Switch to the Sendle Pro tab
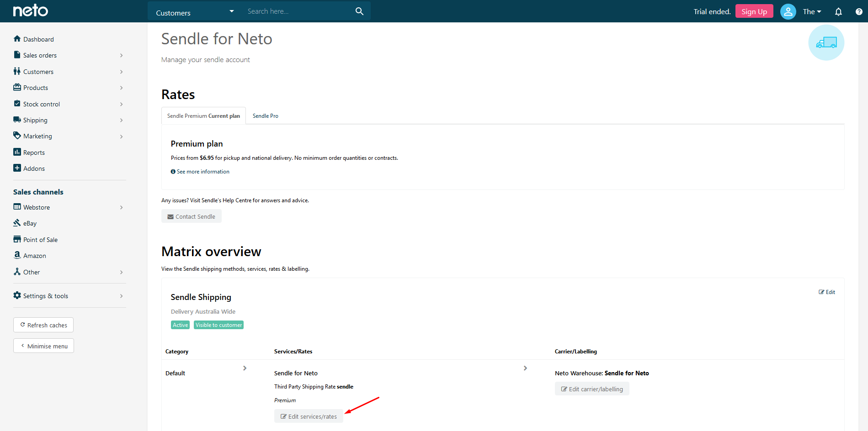This screenshot has width=868, height=431. pyautogui.click(x=266, y=116)
